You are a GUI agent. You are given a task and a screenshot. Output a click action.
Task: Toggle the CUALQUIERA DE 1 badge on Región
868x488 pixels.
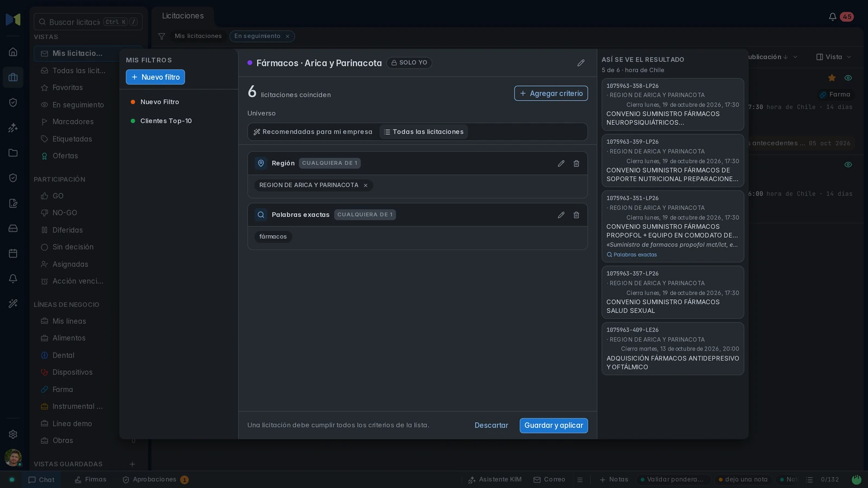pos(330,163)
